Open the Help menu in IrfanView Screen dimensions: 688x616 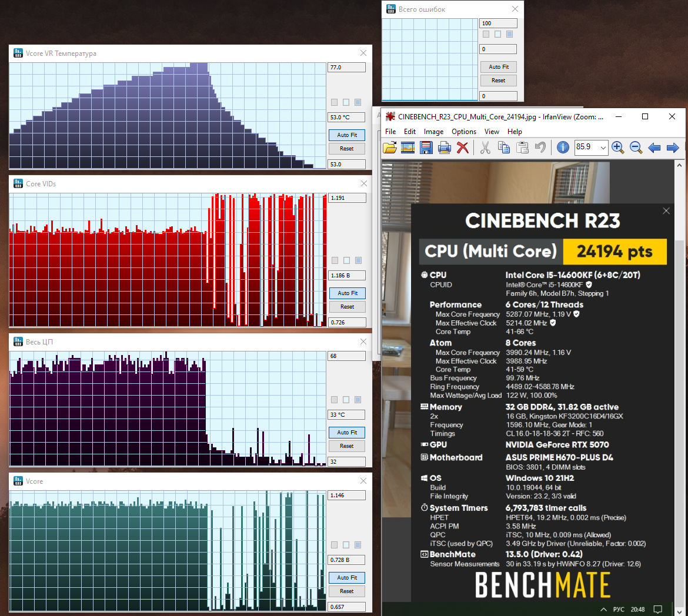515,132
